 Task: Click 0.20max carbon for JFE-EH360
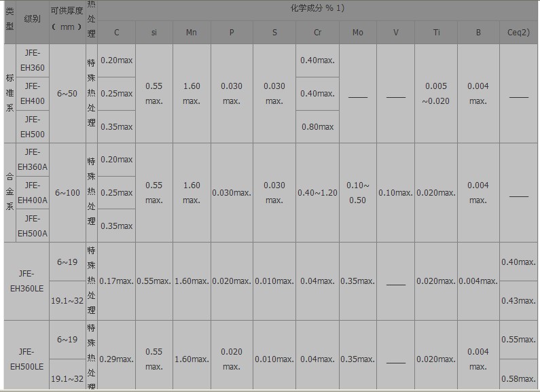tap(116, 60)
